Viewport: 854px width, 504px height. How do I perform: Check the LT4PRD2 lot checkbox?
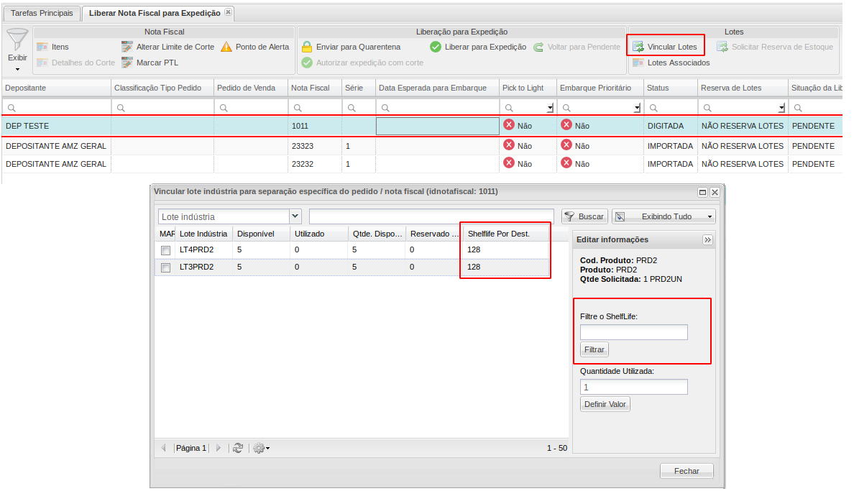click(165, 250)
